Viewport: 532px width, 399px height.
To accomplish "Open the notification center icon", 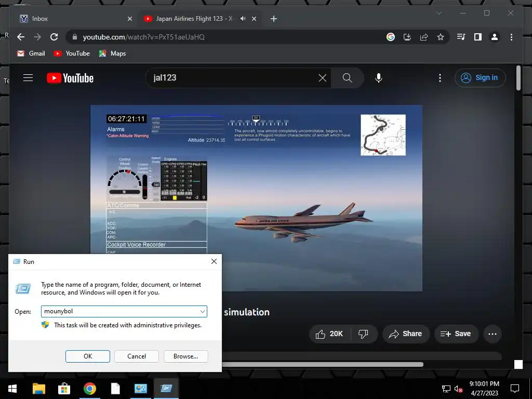I will point(515,389).
